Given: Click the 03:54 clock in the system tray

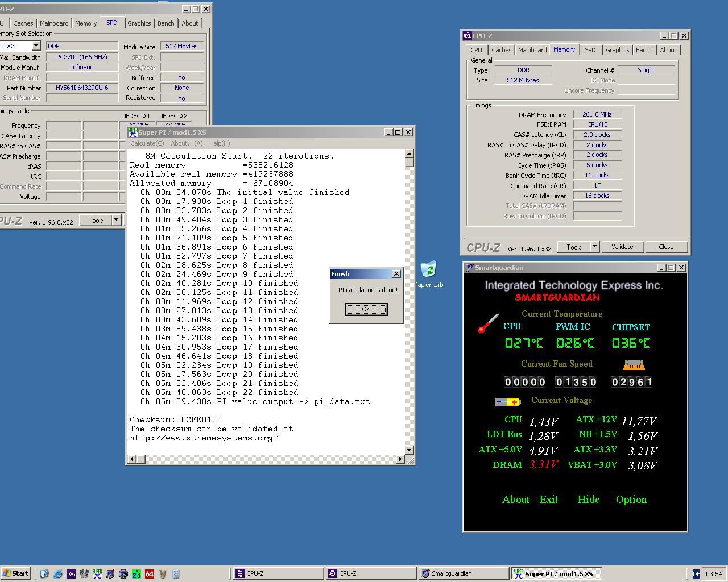Looking at the screenshot, I should 714,574.
